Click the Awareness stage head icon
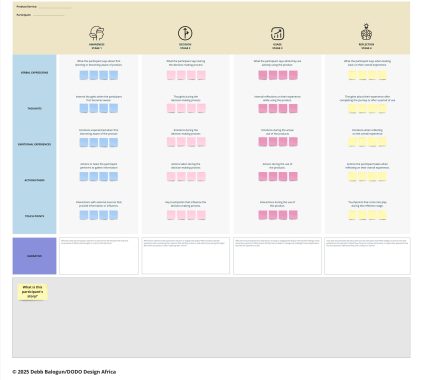421x380 pixels. click(x=97, y=33)
